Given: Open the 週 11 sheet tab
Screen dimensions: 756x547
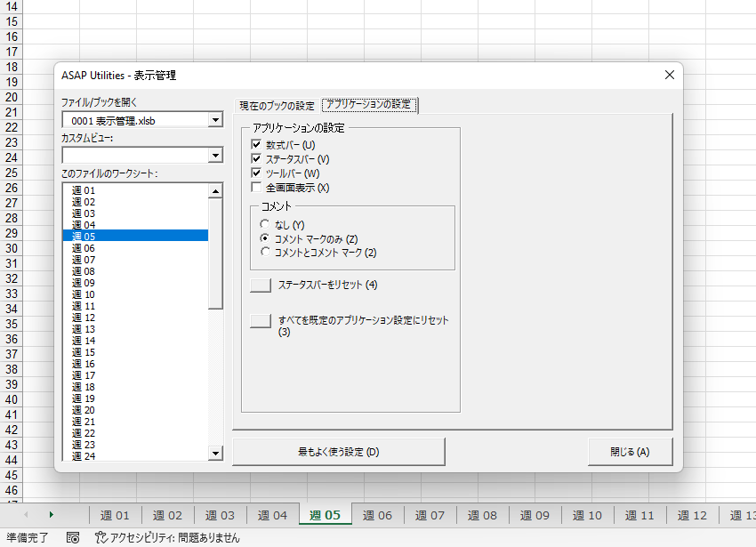Looking at the screenshot, I should [x=639, y=515].
